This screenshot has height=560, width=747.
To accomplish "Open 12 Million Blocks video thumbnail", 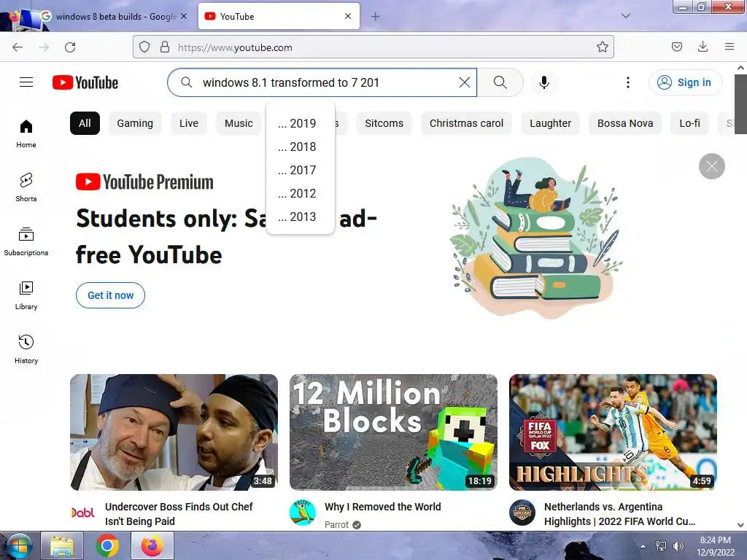I will (393, 432).
